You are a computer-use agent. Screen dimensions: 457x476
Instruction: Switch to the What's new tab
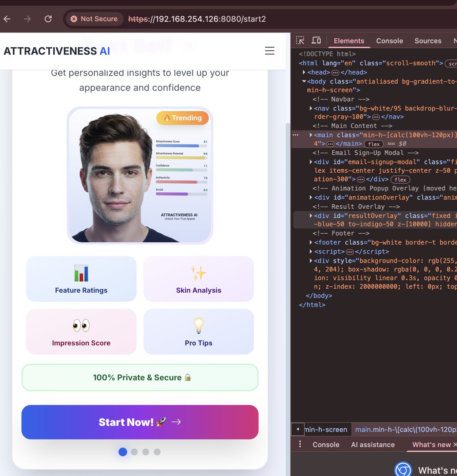pyautogui.click(x=431, y=445)
